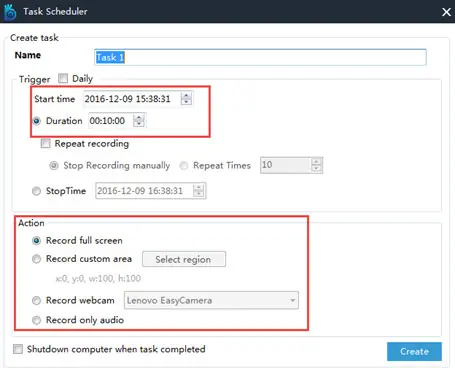Select the Duration radio button

tap(36, 121)
